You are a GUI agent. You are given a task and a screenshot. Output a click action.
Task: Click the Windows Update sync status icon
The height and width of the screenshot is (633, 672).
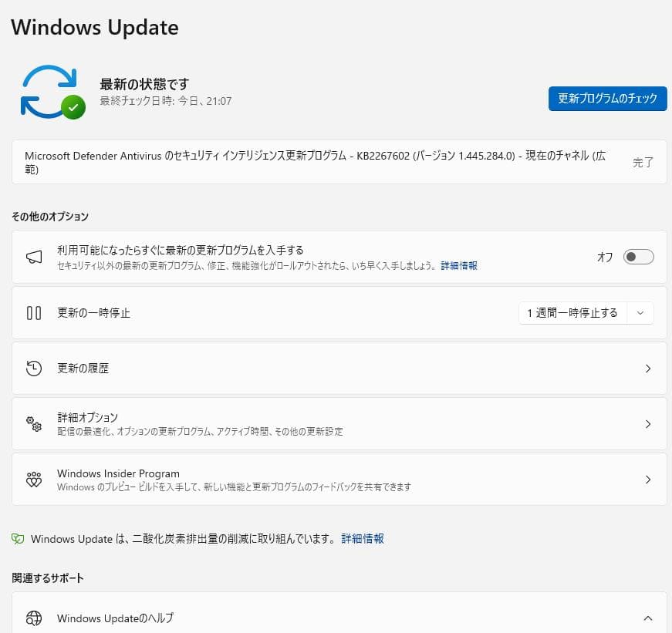[52, 92]
